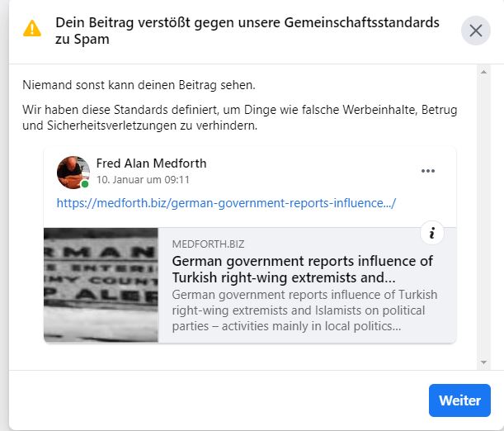
Task: Click the yellow warning triangle icon
Action: point(32,29)
